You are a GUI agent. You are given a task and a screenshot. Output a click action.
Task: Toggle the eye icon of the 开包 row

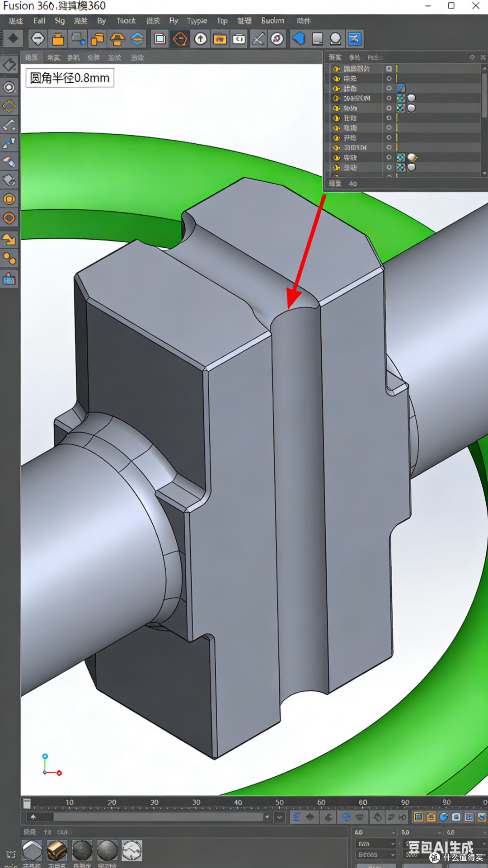(336, 138)
